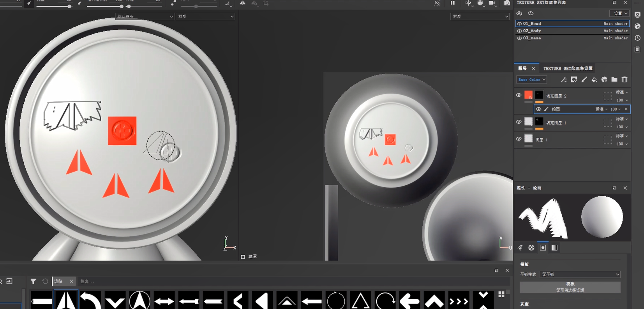Switch to TEXTURE SET纹理集设置 tab

point(568,68)
